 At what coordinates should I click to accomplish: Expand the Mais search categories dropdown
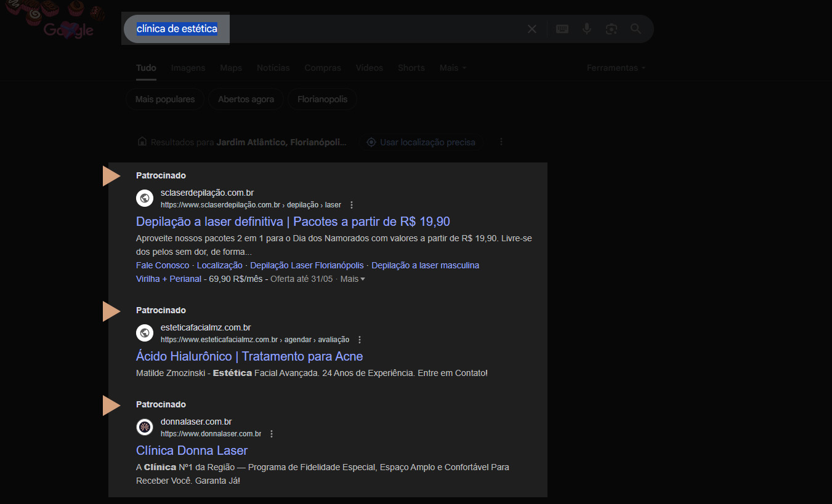(453, 68)
